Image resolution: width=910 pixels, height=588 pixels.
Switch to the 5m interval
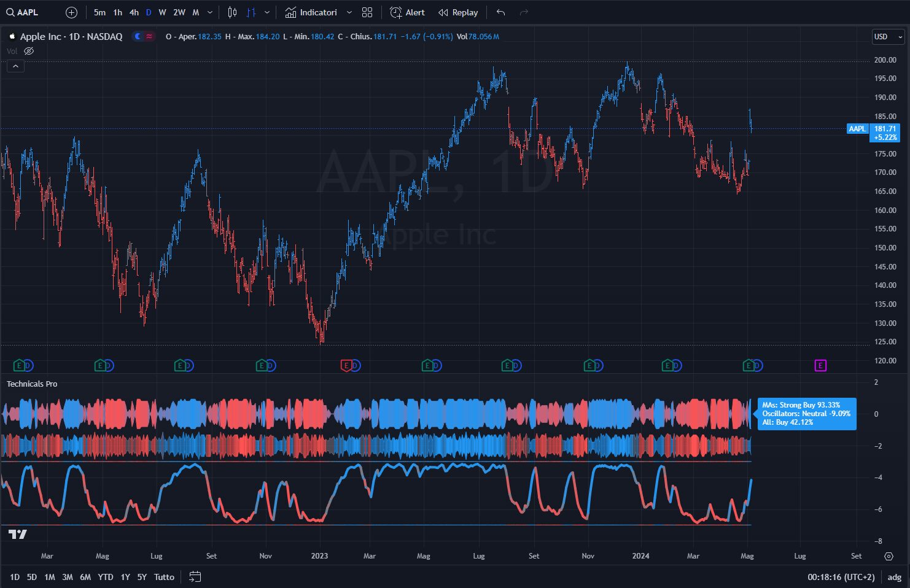(x=99, y=12)
